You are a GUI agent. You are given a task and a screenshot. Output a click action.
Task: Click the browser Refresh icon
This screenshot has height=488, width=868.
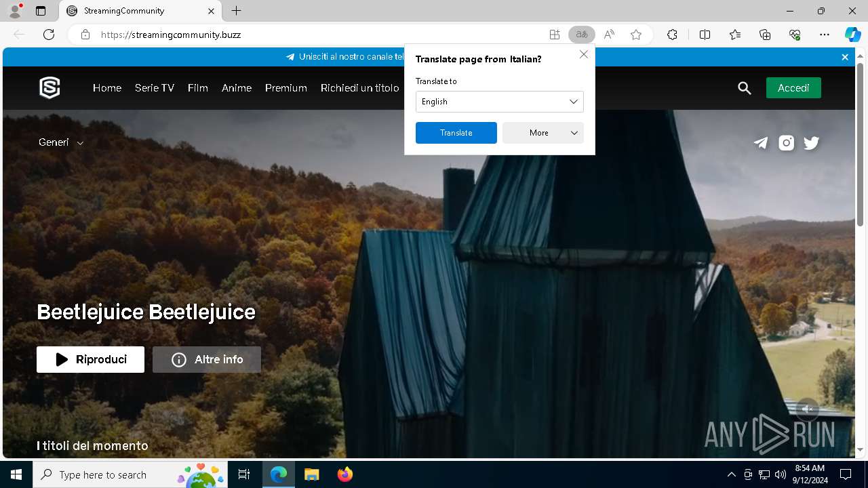point(49,35)
